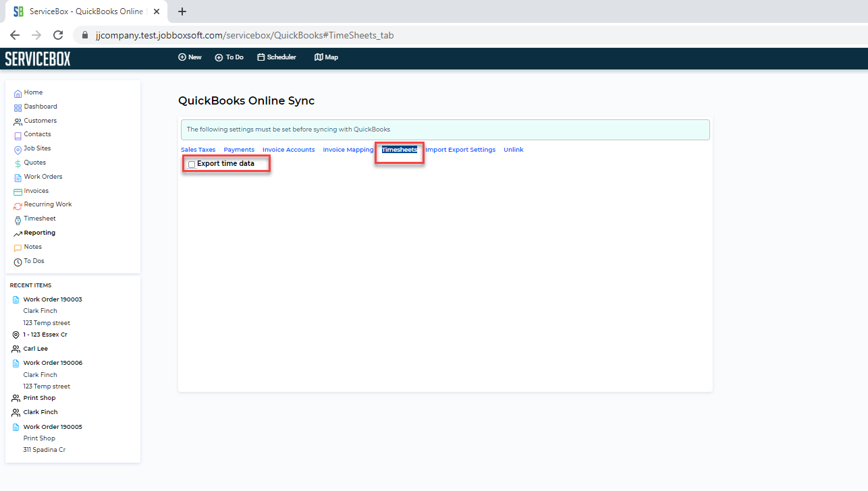The height and width of the screenshot is (491, 868).
Task: Click the browser back arrow
Action: [x=15, y=35]
